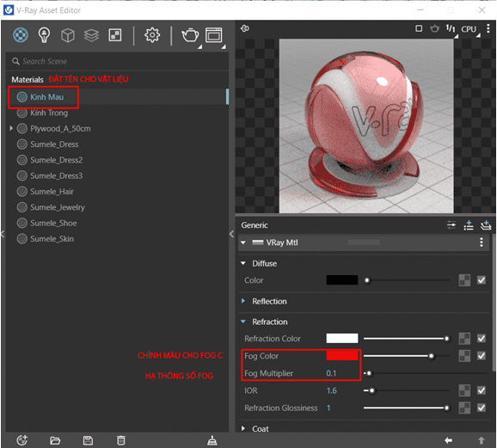Show the V-Ray Frame Buffer window icon
Image resolution: width=497 pixels, height=448 pixels.
pos(214,35)
